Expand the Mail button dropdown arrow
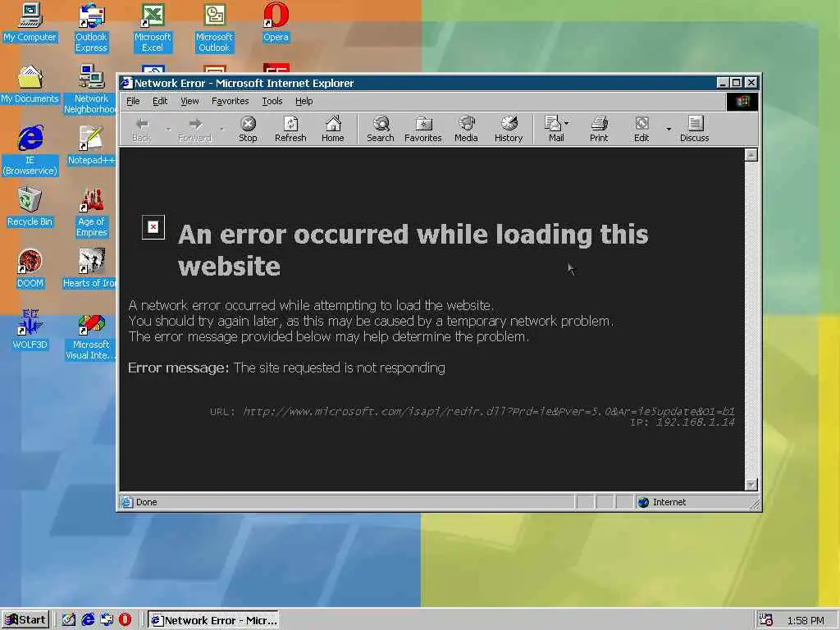 567,123
